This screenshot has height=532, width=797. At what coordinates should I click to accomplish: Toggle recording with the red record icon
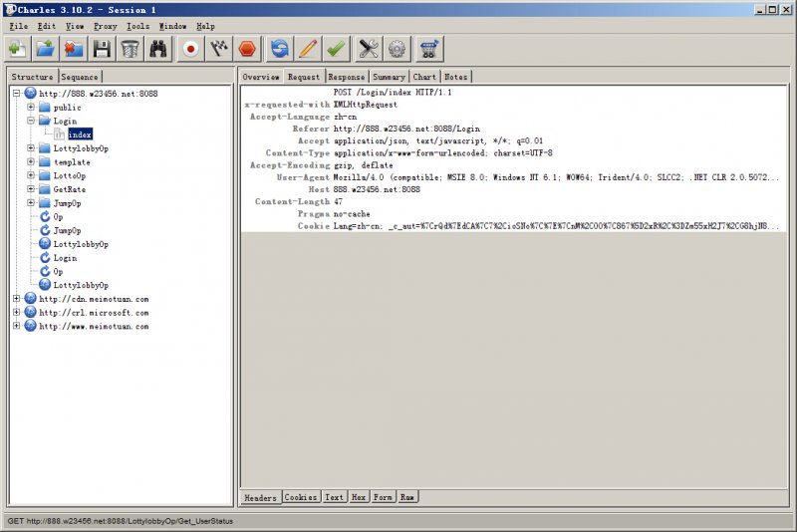[x=190, y=49]
